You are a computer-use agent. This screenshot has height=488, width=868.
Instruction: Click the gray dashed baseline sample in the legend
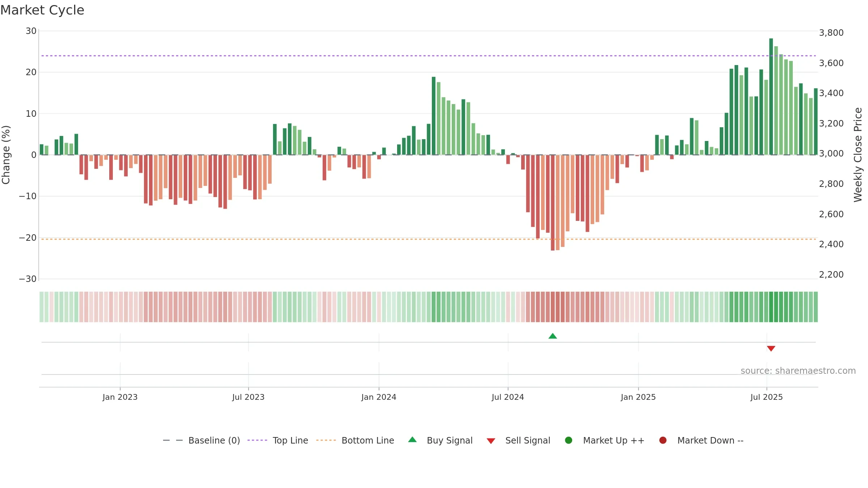[173, 440]
